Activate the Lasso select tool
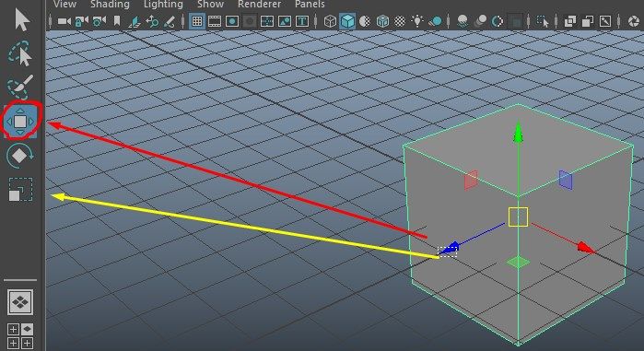644x351 pixels. tap(19, 53)
